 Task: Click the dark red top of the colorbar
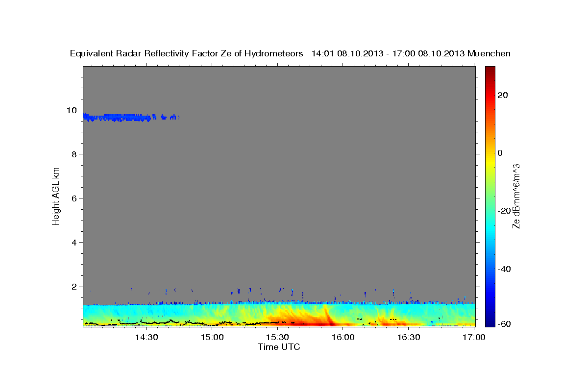(490, 71)
